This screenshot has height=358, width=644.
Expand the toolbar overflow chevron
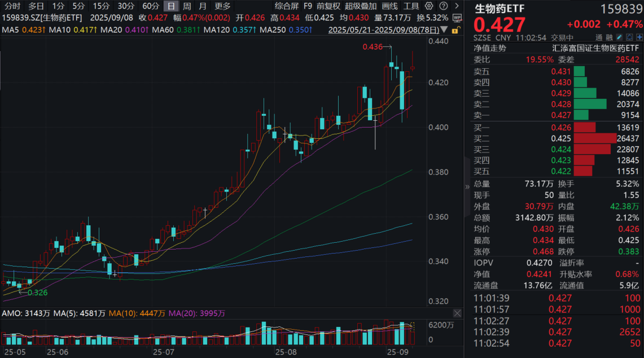tap(457, 7)
